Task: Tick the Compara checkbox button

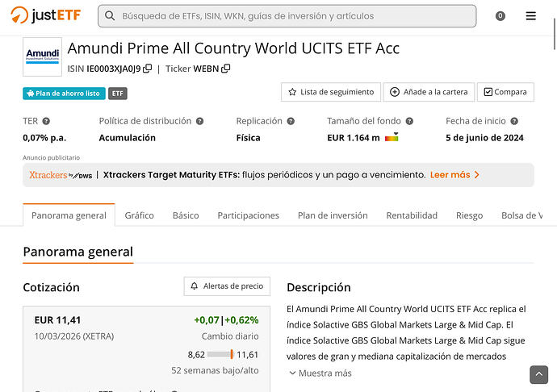Action: [505, 92]
